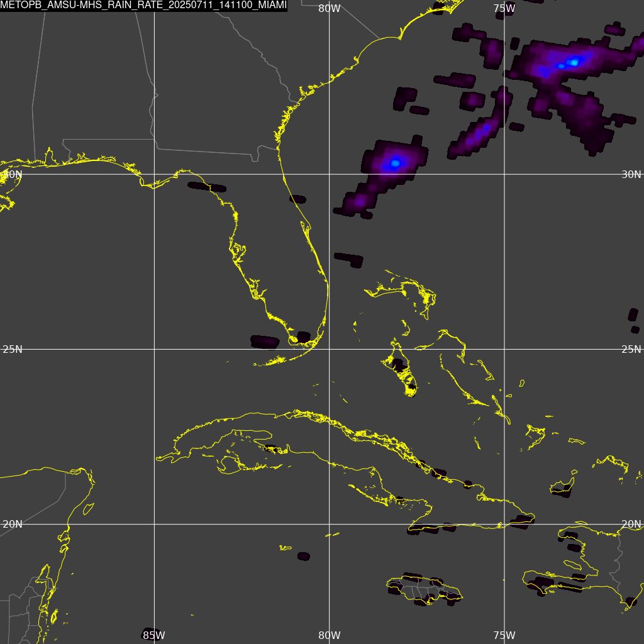Click the METOPB_AMSU-MHS_RAIN_RATE image title text
The image size is (644, 644).
point(143,5)
